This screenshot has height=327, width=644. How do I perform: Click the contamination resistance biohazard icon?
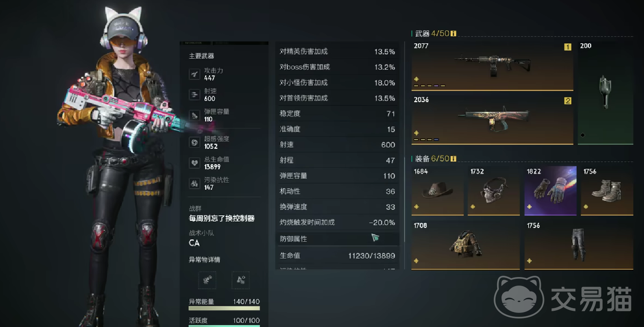(x=195, y=184)
